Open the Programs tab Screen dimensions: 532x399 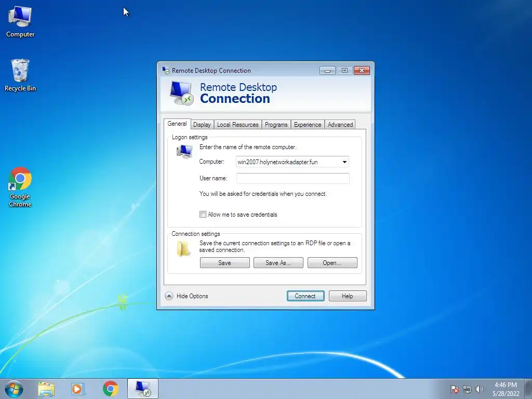click(276, 125)
